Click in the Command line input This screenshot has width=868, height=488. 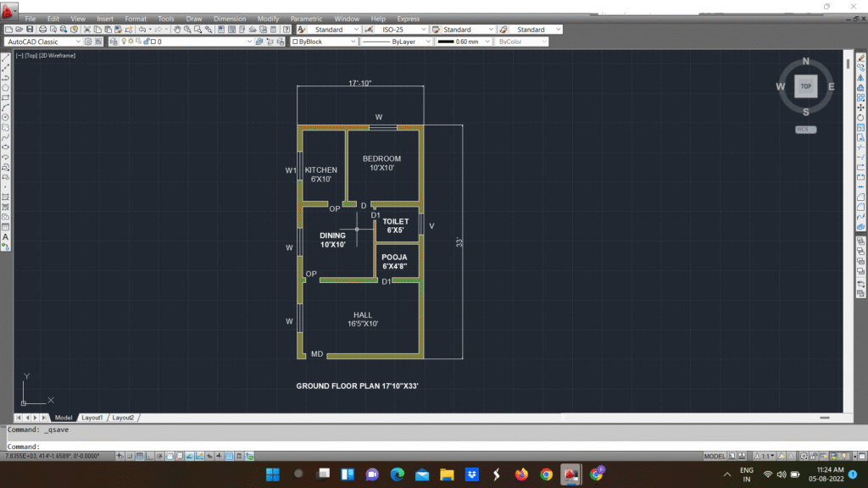431,446
